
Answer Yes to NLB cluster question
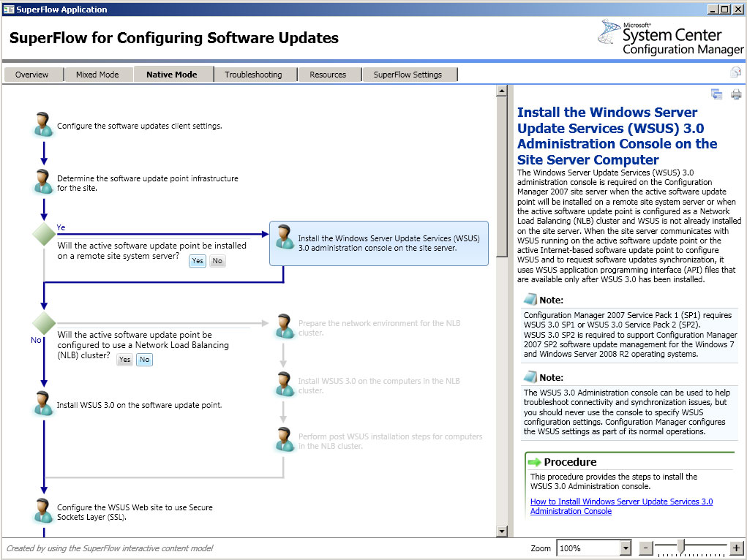click(125, 360)
